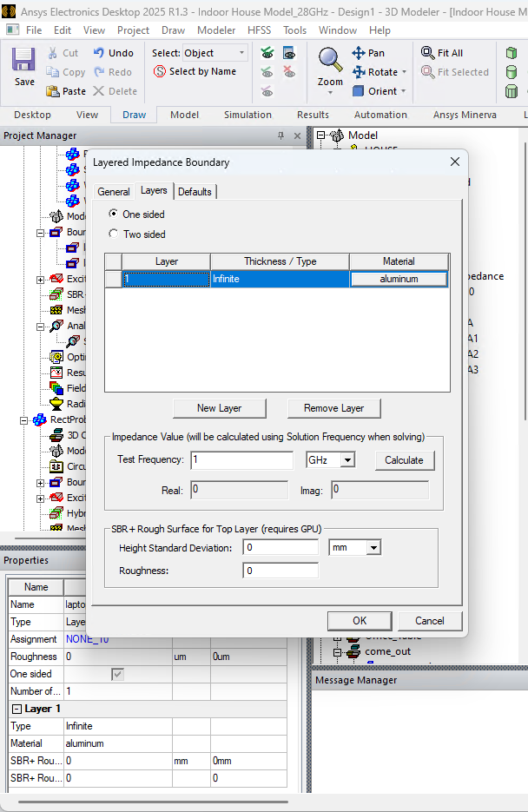Open the HFSS menu
The image size is (528, 812).
point(259,30)
